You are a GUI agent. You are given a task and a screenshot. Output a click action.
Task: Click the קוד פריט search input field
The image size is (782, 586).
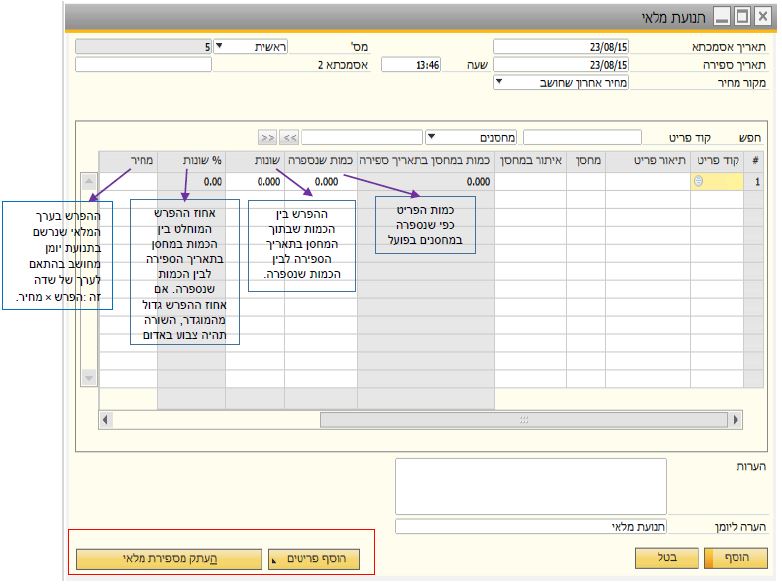click(583, 137)
